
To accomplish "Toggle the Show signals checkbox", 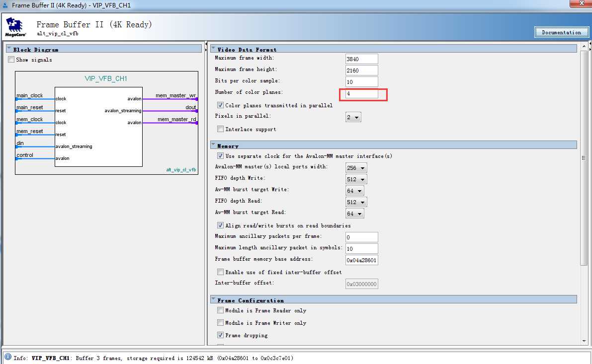I will (11, 60).
